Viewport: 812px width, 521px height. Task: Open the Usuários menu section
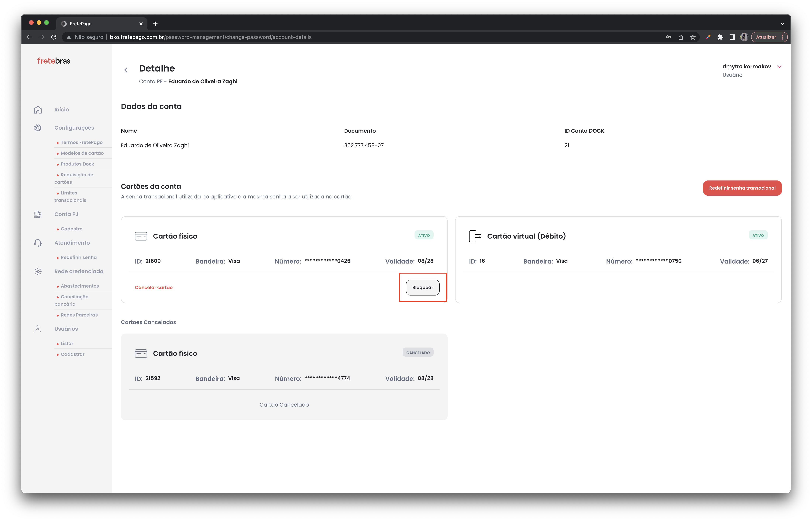66,329
